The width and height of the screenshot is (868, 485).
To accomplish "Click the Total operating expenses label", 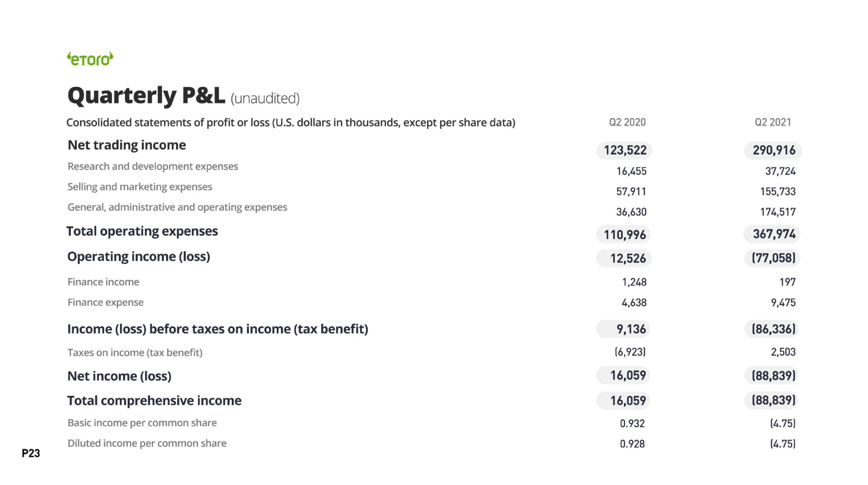I will 142,231.
